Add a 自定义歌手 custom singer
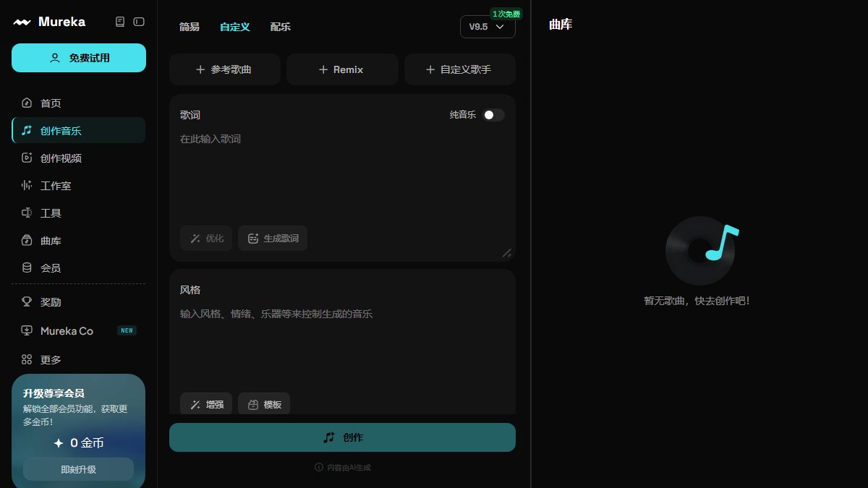 point(460,69)
